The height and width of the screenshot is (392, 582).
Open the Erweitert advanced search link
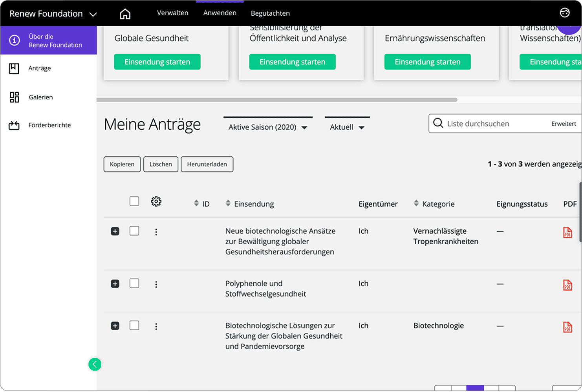564,124
